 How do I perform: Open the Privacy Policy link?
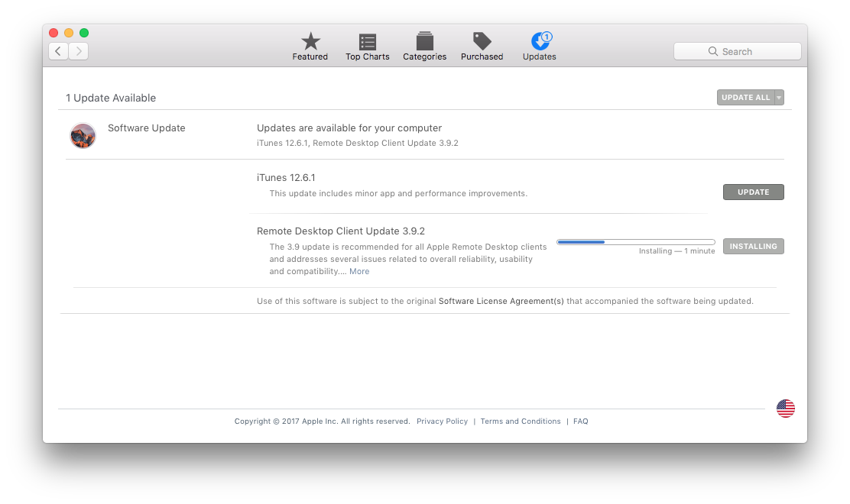click(x=442, y=422)
